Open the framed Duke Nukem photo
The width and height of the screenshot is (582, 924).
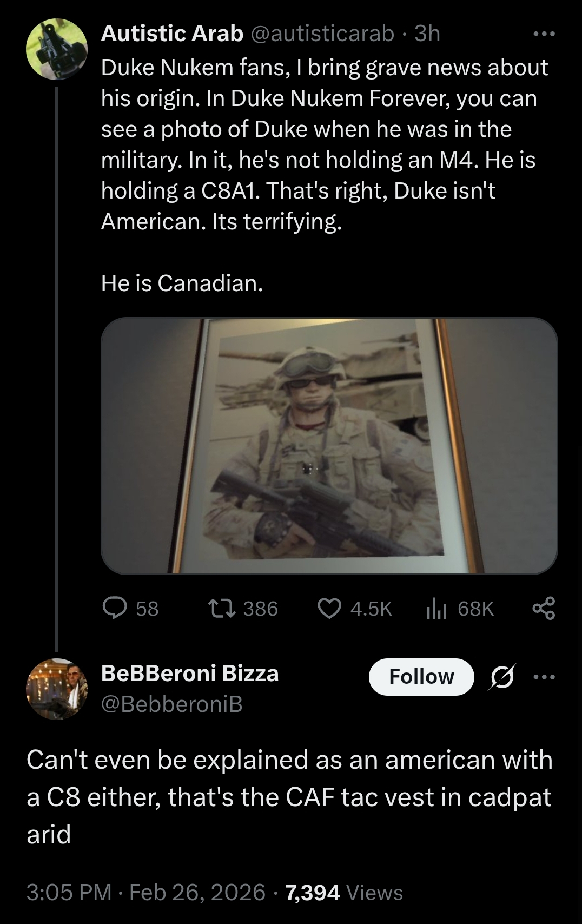[x=329, y=446]
